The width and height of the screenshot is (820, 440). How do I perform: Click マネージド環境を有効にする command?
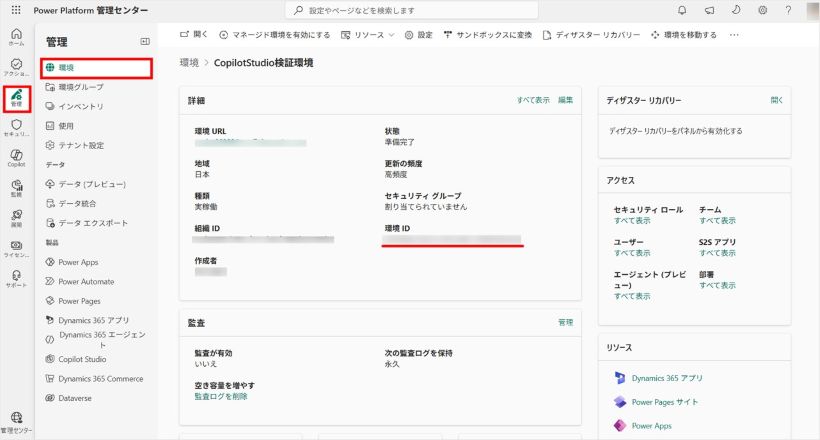[x=275, y=35]
